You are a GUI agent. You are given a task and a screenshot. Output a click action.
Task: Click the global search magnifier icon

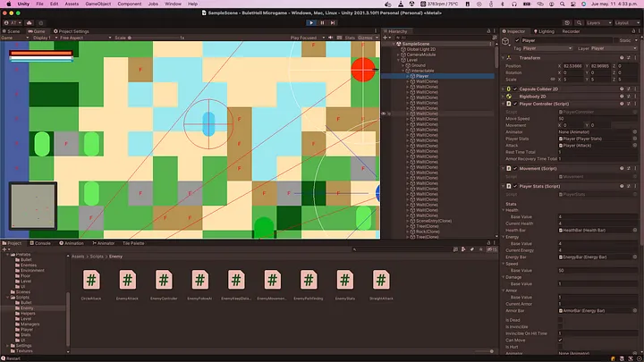click(579, 23)
